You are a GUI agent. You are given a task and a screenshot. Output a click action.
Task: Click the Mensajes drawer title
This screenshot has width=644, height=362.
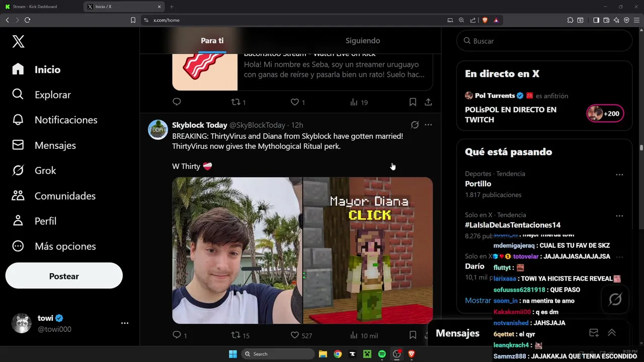click(457, 333)
